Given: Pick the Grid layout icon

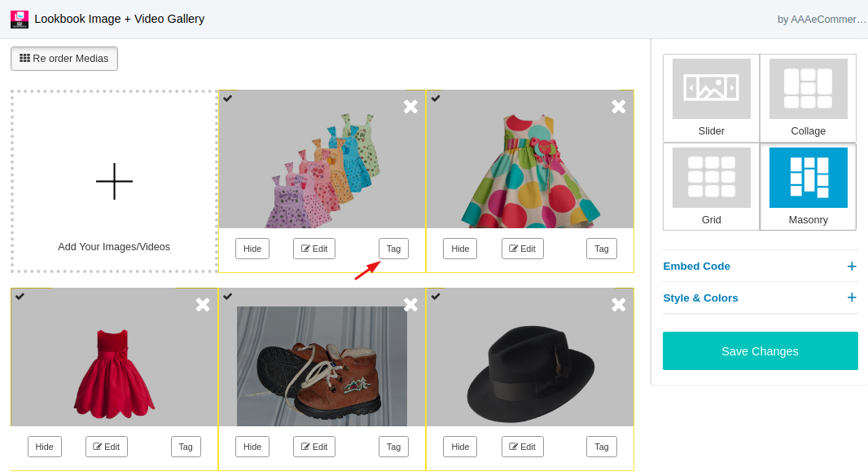Looking at the screenshot, I should (x=712, y=178).
